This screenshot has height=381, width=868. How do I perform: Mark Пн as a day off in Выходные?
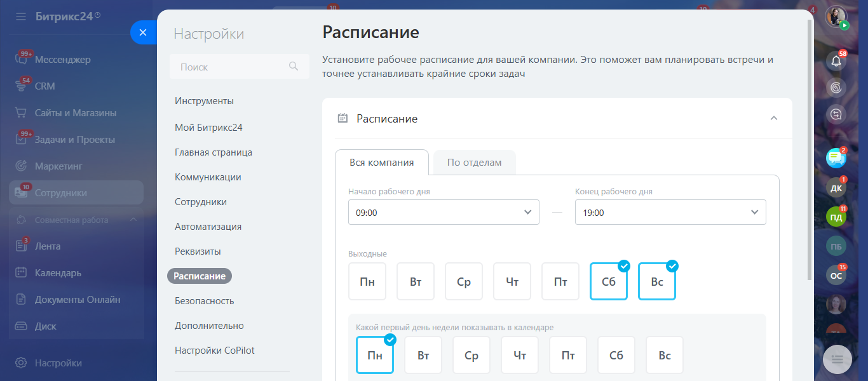pyautogui.click(x=367, y=281)
